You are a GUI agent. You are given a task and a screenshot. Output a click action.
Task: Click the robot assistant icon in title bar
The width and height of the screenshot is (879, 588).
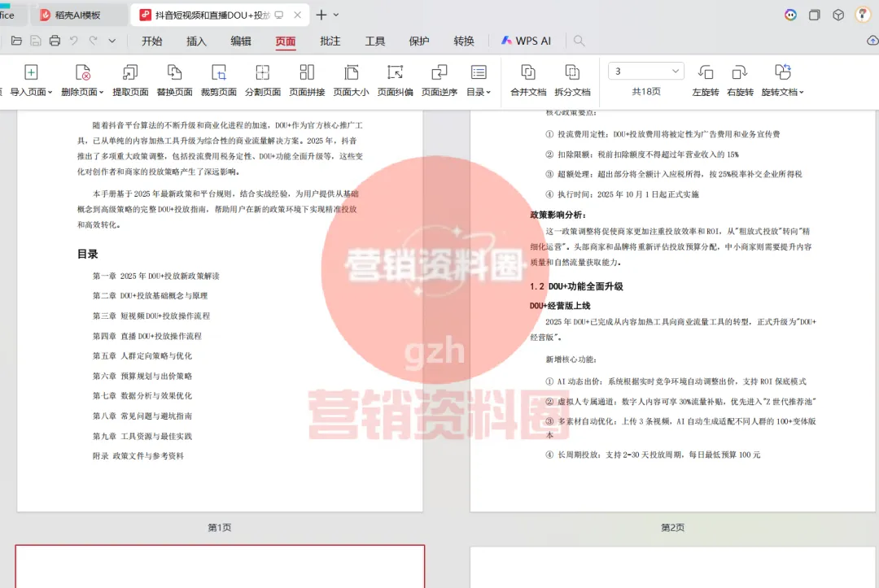(790, 15)
